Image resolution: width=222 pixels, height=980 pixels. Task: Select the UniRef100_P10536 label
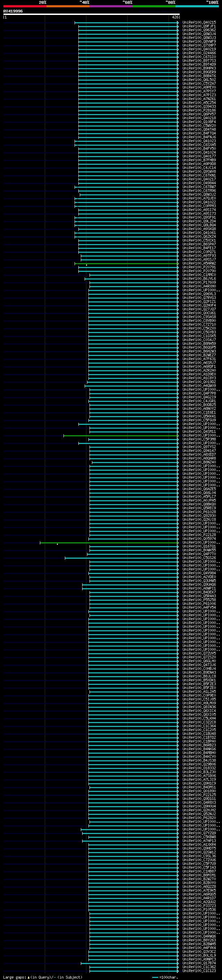pos(199,909)
